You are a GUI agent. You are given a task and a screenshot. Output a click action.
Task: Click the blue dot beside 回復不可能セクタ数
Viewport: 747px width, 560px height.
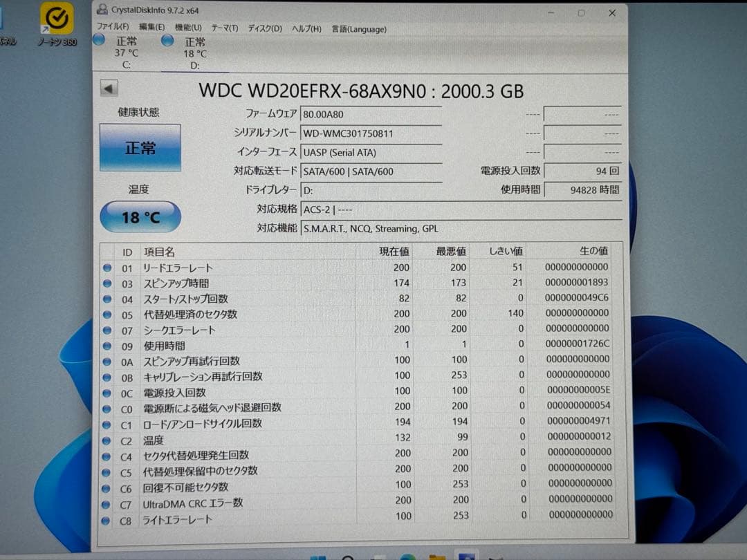pos(107,487)
